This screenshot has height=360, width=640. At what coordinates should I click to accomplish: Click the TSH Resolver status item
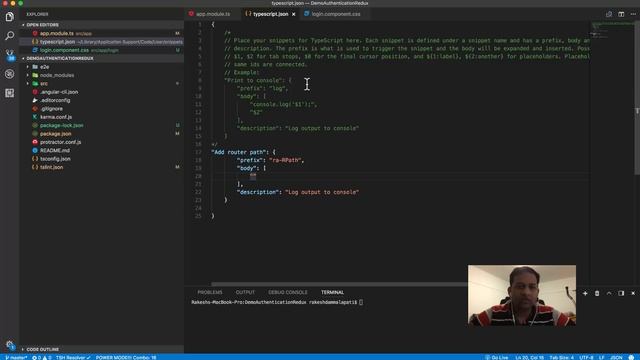pos(73,357)
